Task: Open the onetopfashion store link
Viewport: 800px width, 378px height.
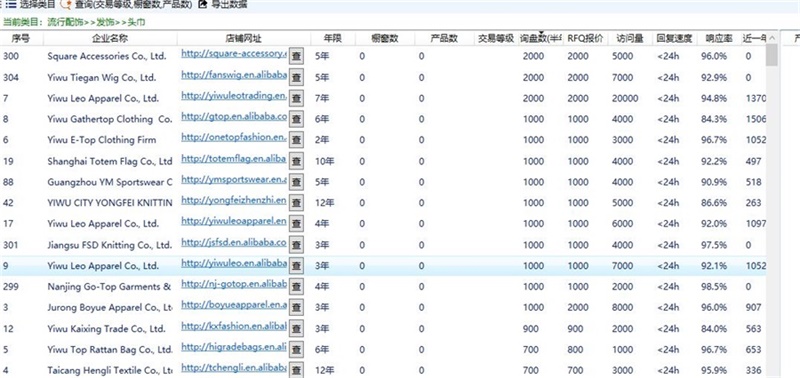Action: pos(234,138)
